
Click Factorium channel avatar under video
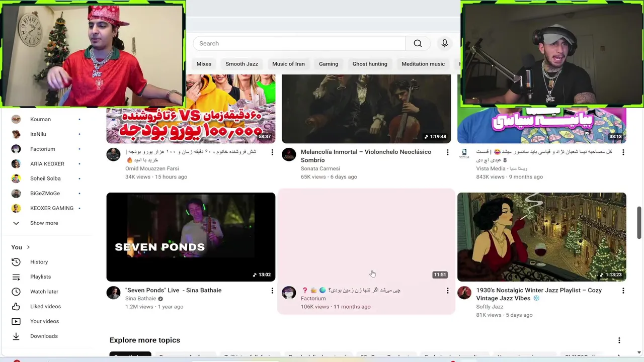(x=289, y=293)
